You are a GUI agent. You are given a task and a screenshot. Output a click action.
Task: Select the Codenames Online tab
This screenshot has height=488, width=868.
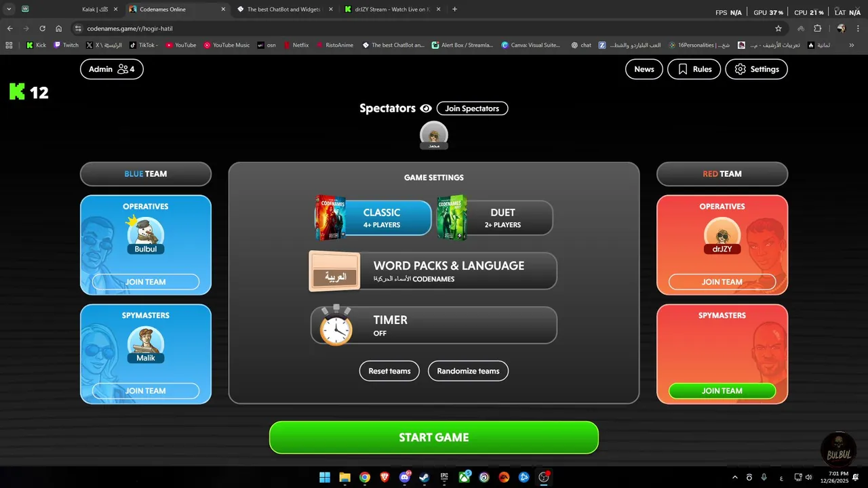click(x=176, y=9)
